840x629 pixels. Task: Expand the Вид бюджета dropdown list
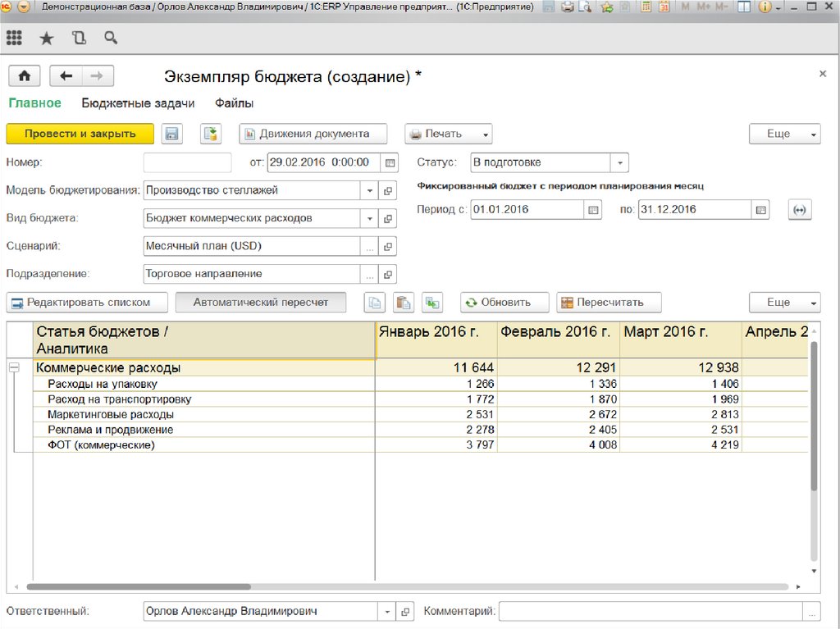click(x=370, y=219)
